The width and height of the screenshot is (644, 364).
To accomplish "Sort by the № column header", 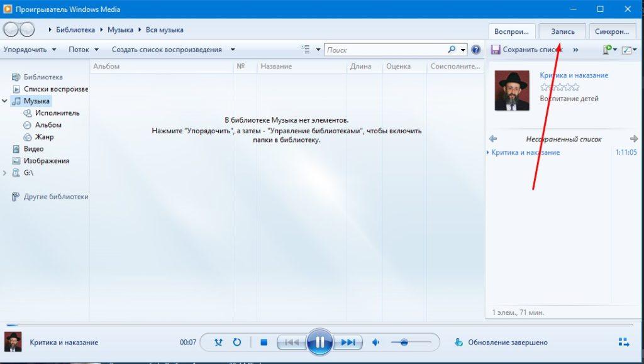I will click(x=245, y=66).
